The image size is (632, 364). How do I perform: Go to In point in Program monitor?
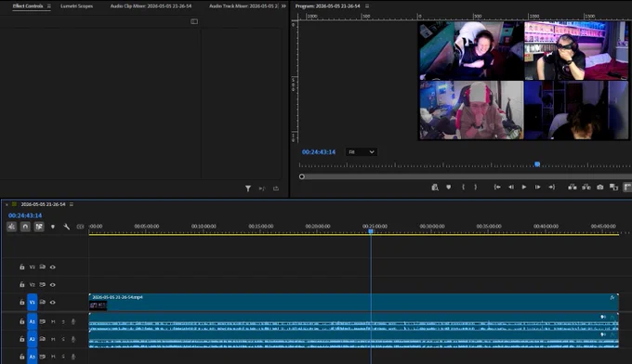[x=497, y=187]
